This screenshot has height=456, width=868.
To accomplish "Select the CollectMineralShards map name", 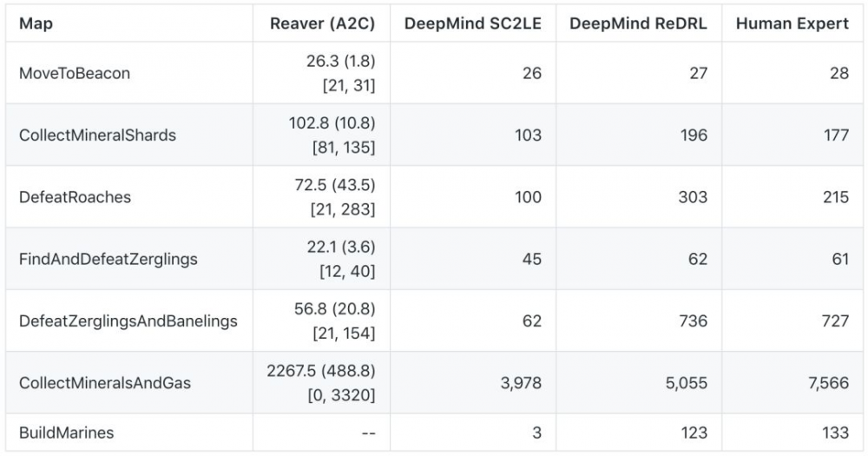I will click(x=97, y=135).
